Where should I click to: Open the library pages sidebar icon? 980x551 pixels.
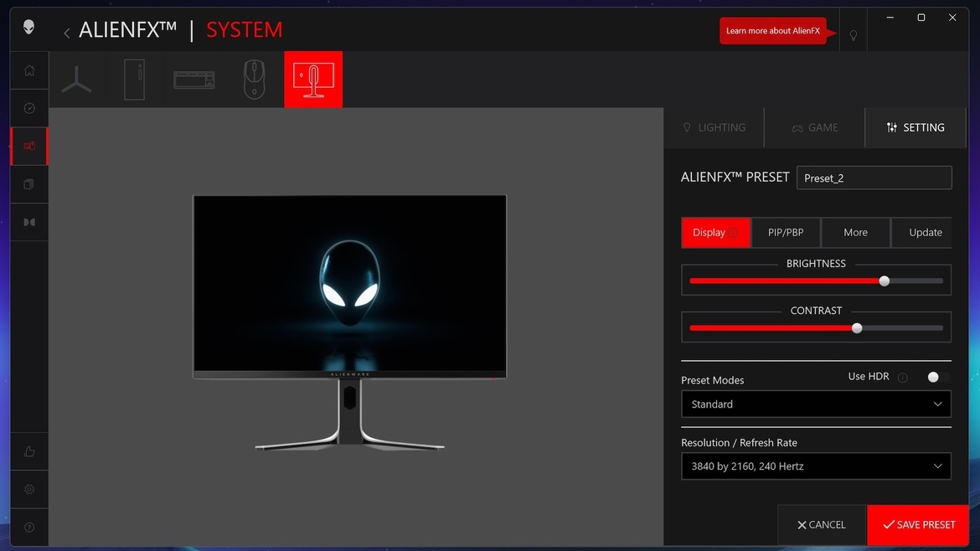tap(28, 184)
